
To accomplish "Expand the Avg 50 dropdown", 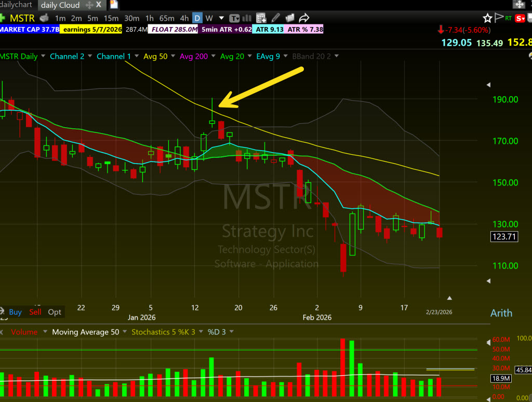I will [x=173, y=56].
